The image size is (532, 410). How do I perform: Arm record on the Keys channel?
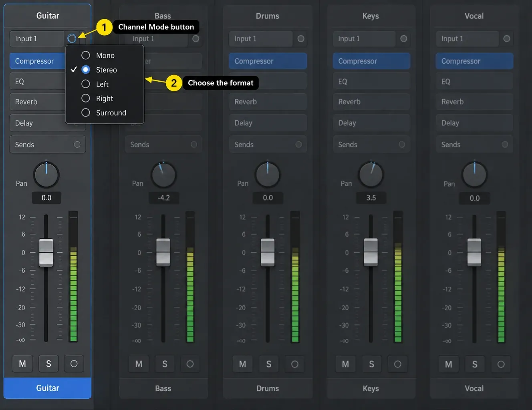tap(397, 364)
